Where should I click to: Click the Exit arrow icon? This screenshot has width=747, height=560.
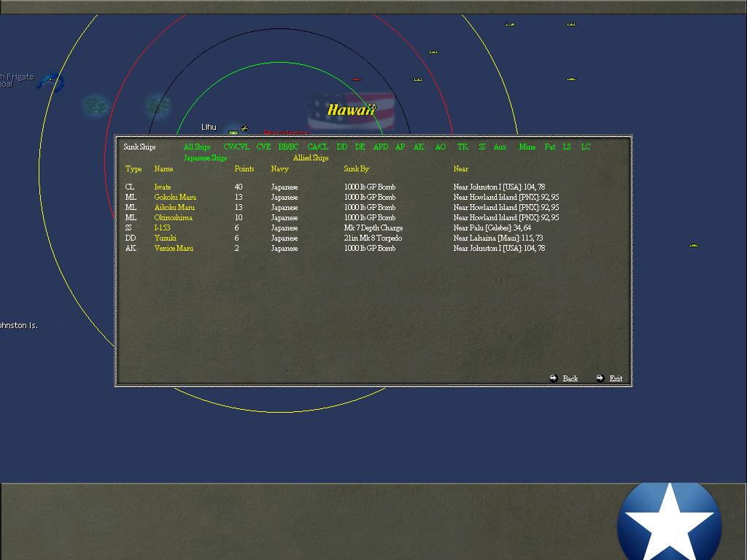click(600, 378)
